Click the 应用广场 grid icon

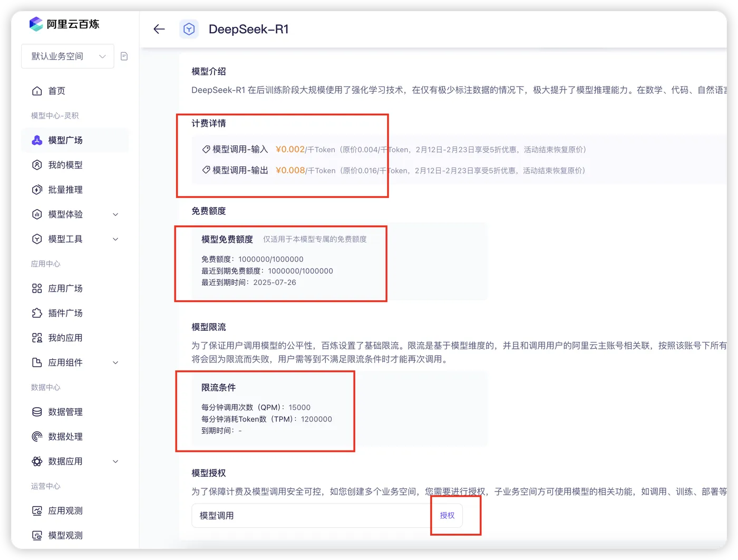click(37, 288)
